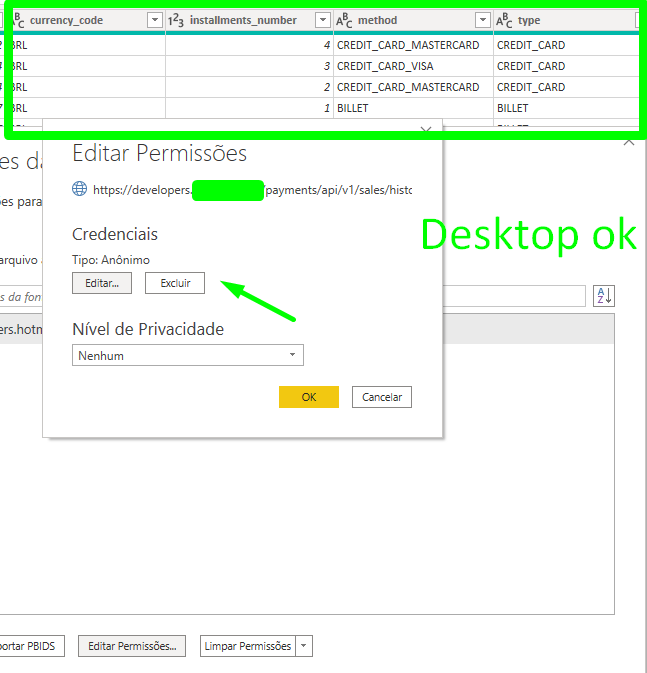Click the developers payments API URL text
Viewport: 647px width, 673px height.
252,190
